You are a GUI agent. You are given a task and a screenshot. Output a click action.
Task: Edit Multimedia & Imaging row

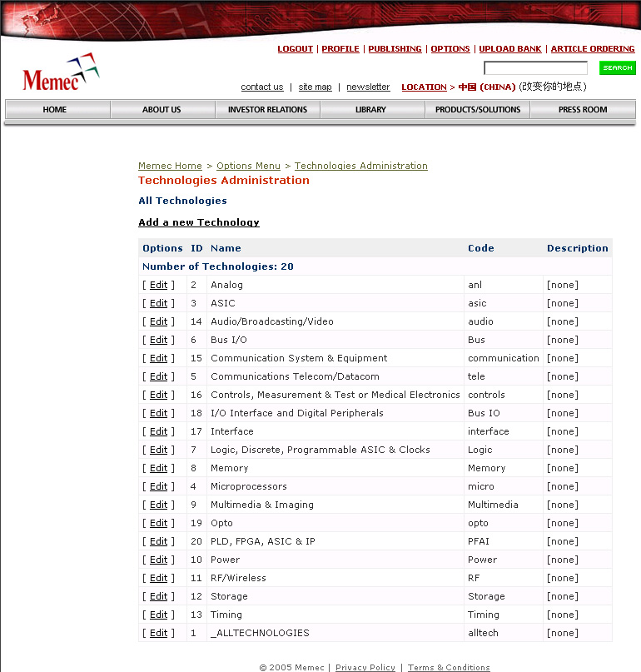click(x=158, y=505)
